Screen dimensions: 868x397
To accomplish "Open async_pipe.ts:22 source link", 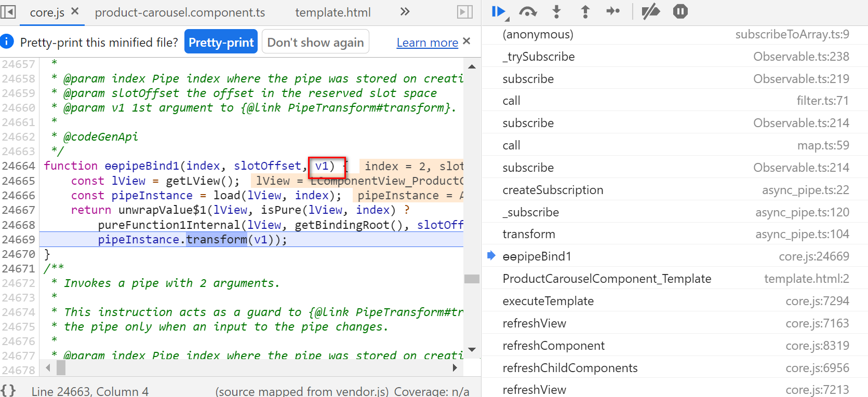I will tap(806, 190).
